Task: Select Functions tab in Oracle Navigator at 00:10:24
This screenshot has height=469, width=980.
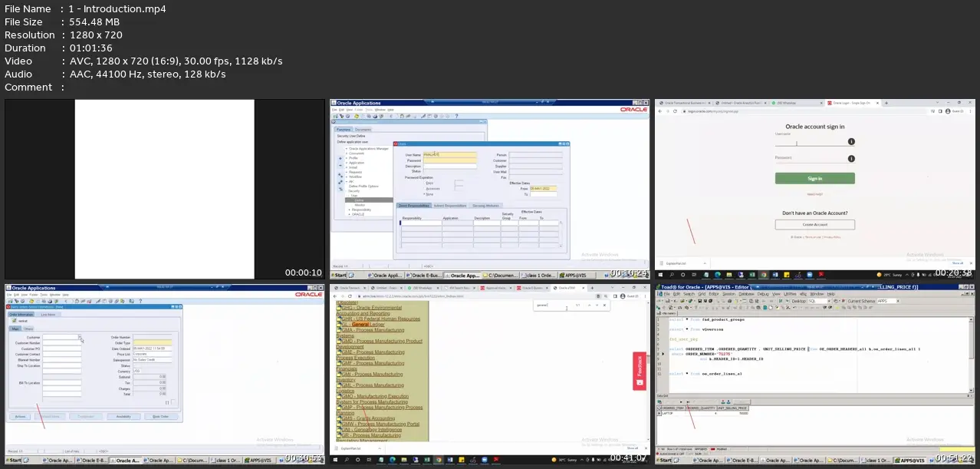Action: [x=344, y=130]
